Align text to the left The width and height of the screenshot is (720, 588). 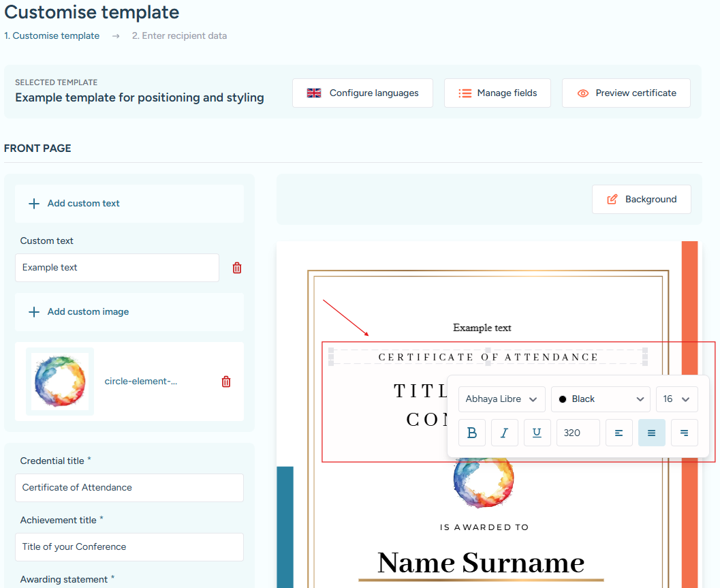click(x=619, y=433)
